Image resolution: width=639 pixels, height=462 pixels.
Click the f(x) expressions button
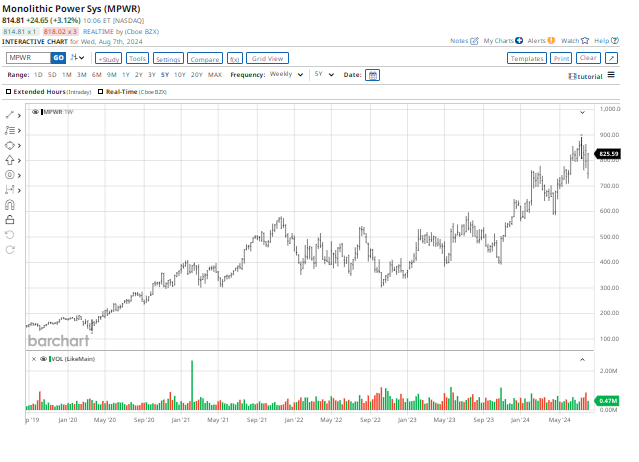235,59
